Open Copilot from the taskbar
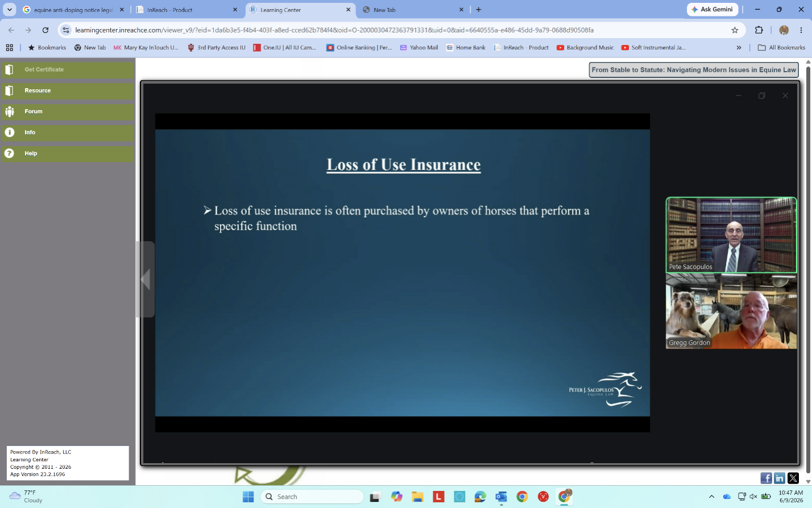Screen dimensions: 812x508 tap(396, 497)
